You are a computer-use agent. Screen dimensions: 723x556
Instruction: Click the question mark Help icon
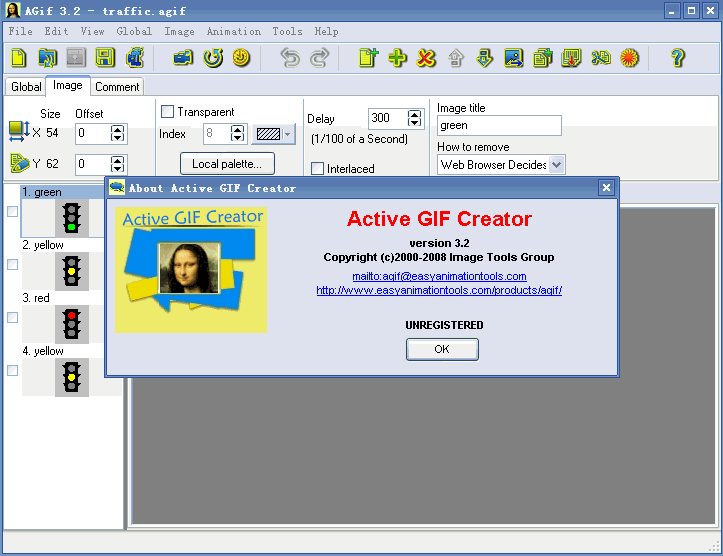tap(677, 58)
